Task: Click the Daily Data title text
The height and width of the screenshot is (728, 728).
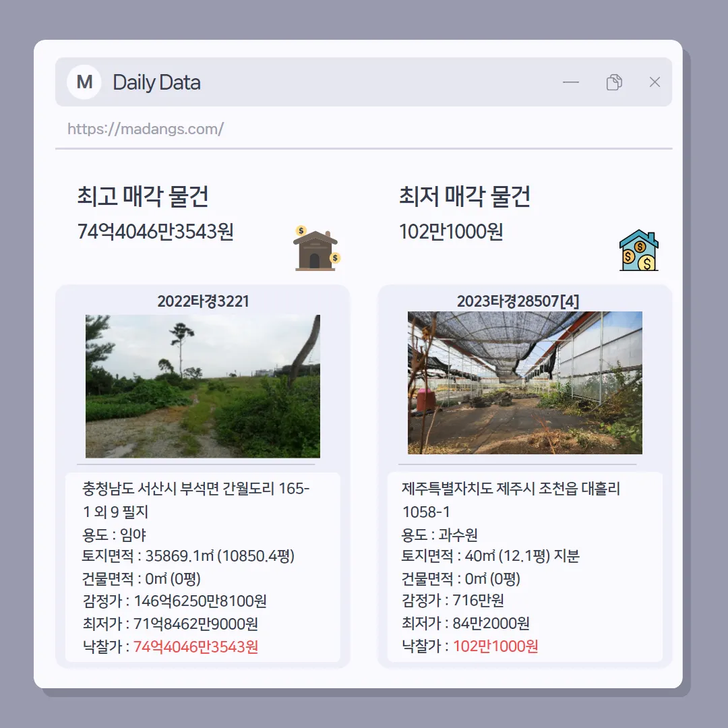Action: point(156,82)
